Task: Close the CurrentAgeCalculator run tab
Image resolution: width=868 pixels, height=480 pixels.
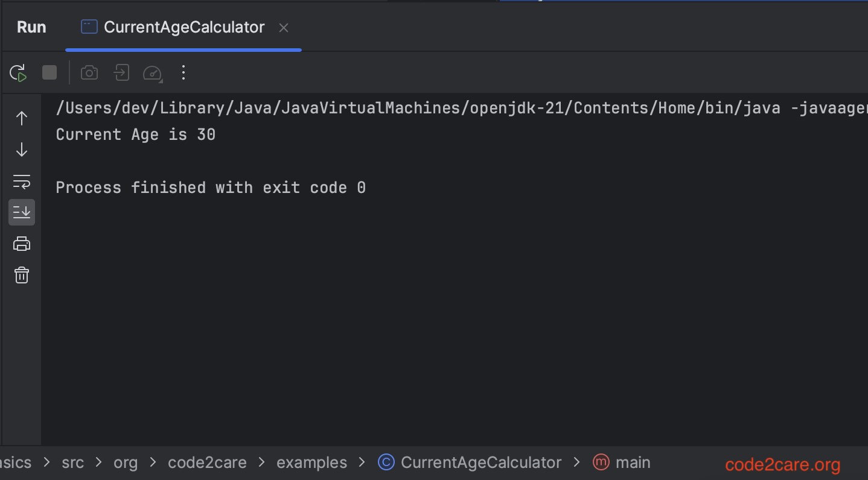Action: coord(284,27)
